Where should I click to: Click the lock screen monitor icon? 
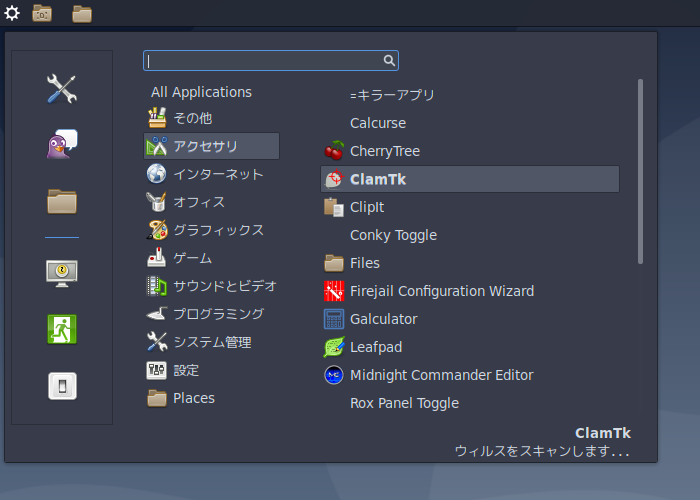62,273
